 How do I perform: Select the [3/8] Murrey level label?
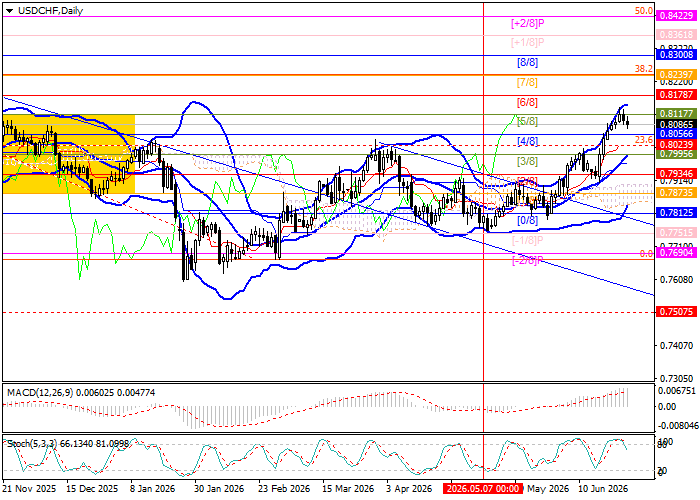pos(527,161)
